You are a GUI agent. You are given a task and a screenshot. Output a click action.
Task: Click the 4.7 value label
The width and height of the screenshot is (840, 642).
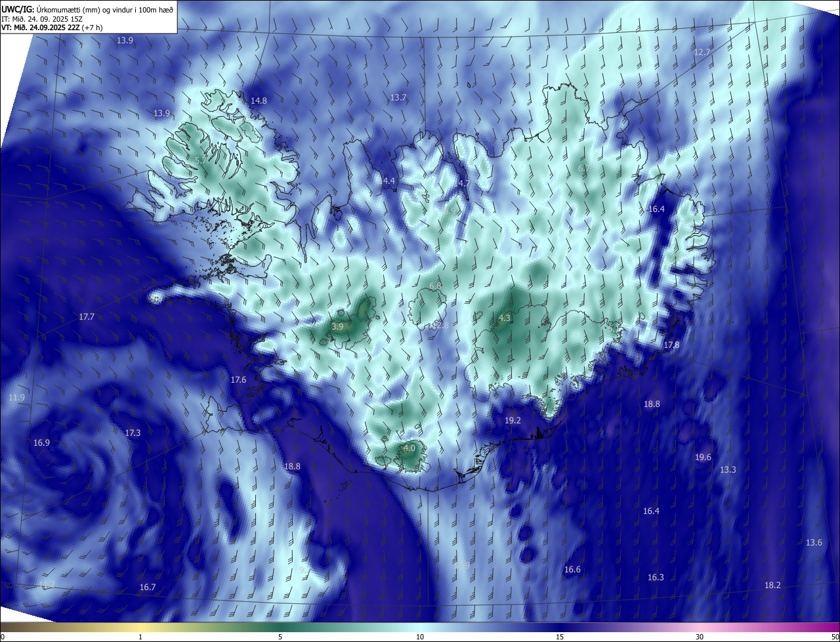click(x=463, y=183)
